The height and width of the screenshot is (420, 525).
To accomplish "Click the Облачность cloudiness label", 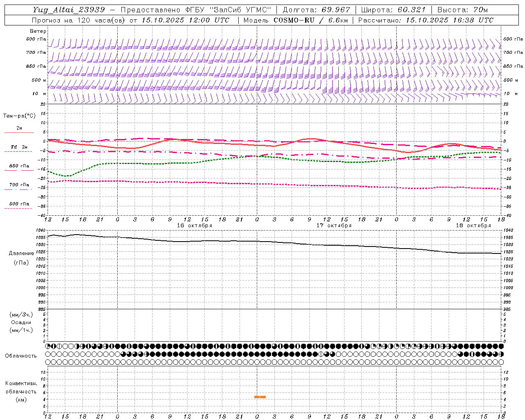I will click(21, 356).
